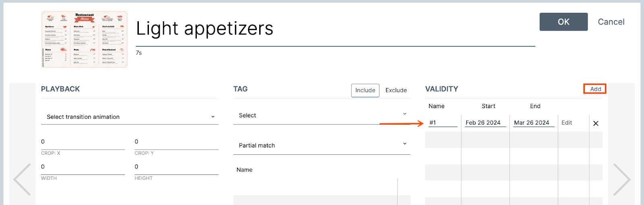Open the Partial match dropdown
Viewport: 644px width, 205px height.
click(x=322, y=146)
